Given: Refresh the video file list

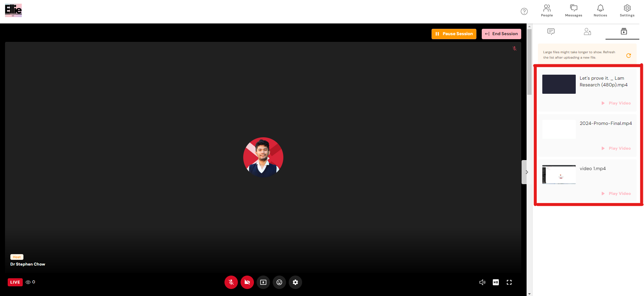Looking at the screenshot, I should 629,56.
